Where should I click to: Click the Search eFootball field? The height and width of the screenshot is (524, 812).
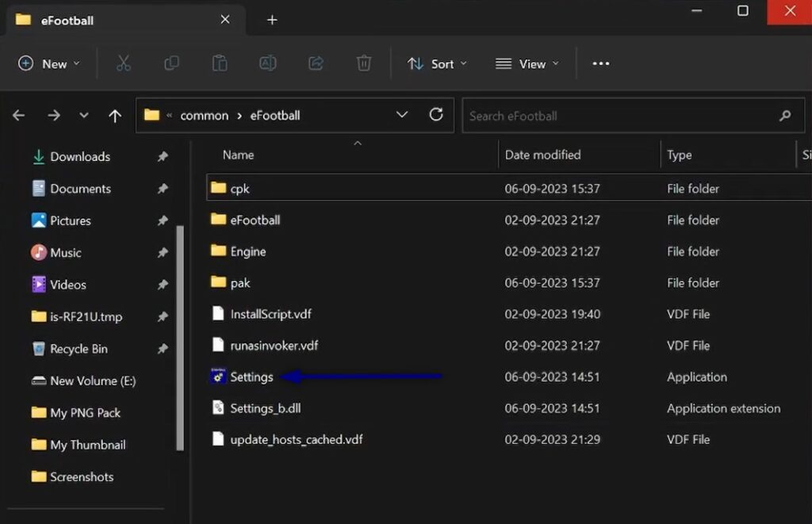point(633,116)
